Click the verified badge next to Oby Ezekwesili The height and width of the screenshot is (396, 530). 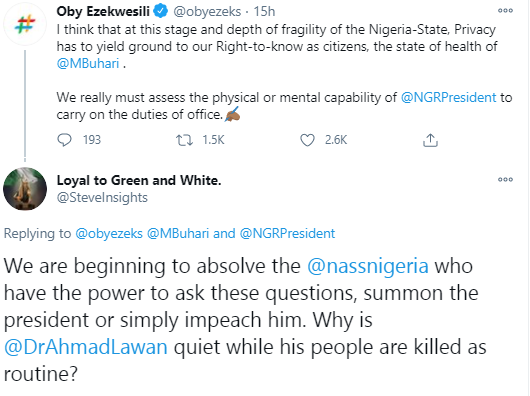coord(161,11)
